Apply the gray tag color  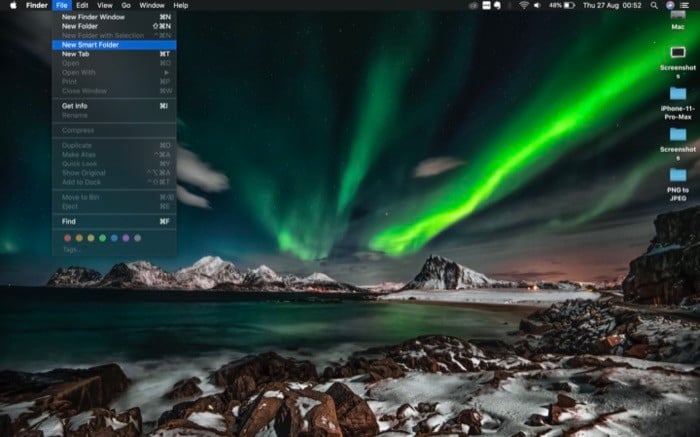pos(138,238)
